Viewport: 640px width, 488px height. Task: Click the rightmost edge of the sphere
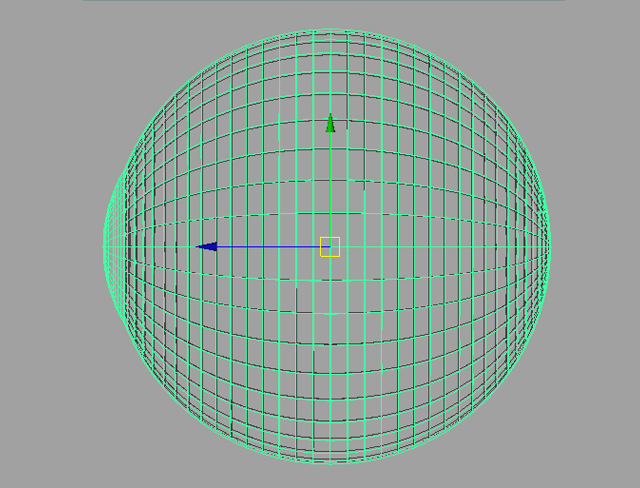[x=549, y=246]
